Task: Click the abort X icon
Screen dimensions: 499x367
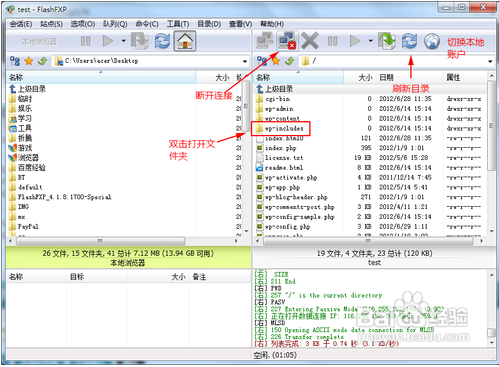Action: click(x=310, y=41)
